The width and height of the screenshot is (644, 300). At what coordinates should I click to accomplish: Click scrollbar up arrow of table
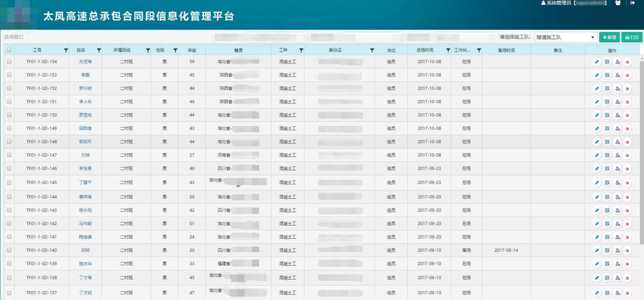(x=642, y=58)
